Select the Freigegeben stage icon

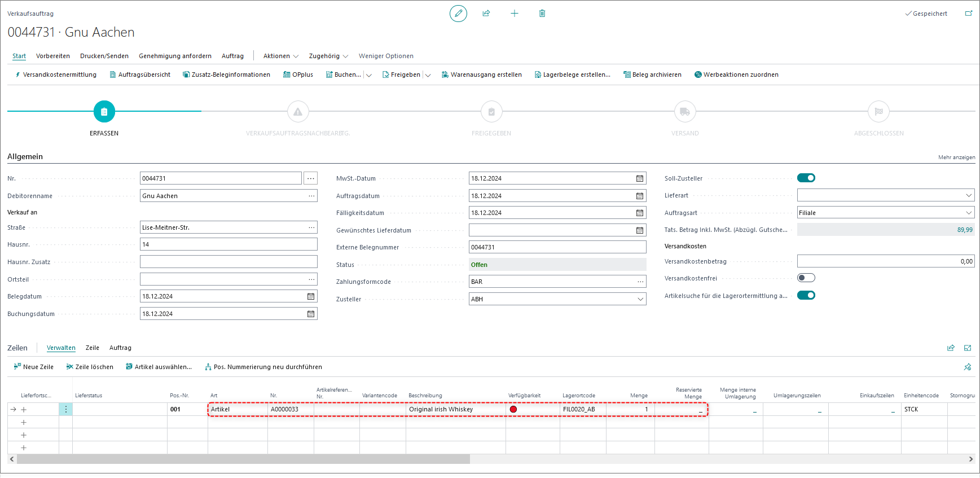point(491,112)
